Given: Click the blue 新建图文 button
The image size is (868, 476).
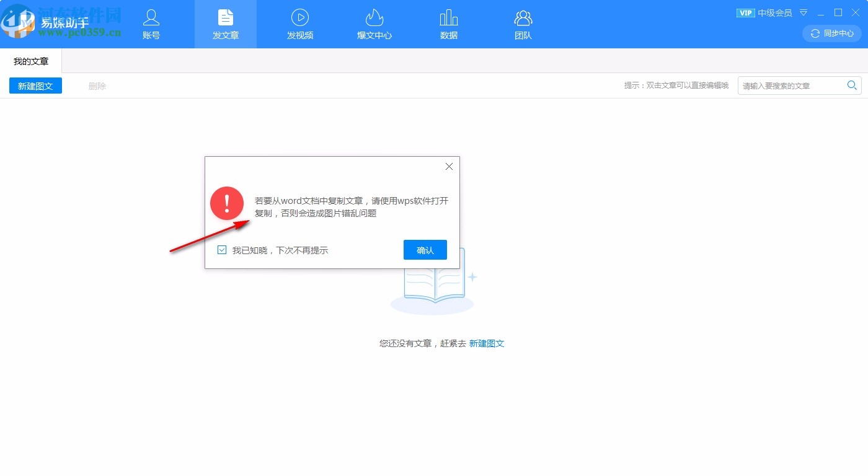Looking at the screenshot, I should tap(35, 86).
